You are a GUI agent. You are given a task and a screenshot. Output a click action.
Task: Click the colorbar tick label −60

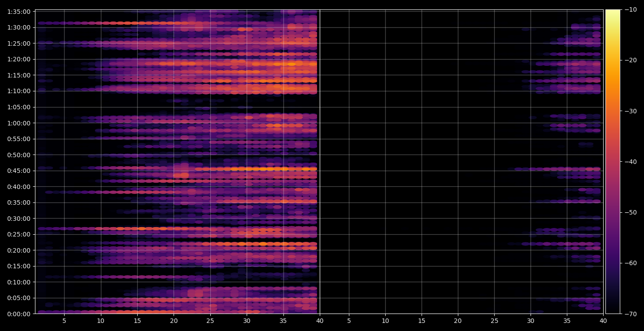tap(630, 263)
